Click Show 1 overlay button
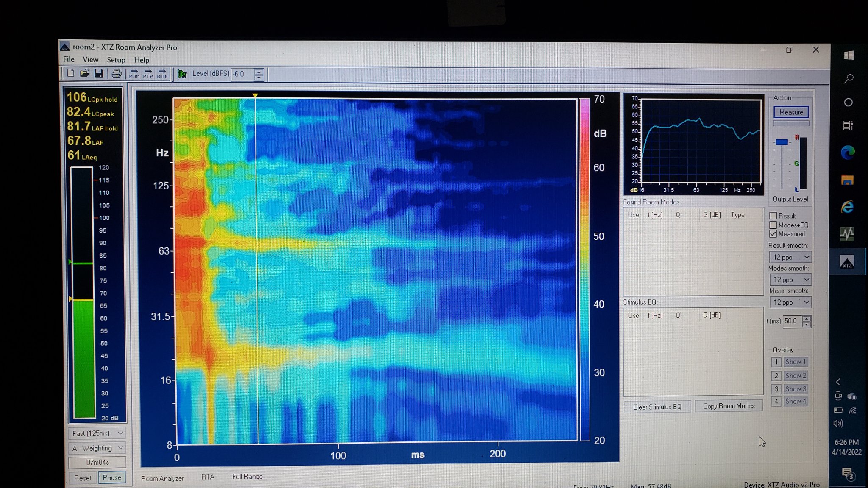This screenshot has width=868, height=488. tap(795, 362)
